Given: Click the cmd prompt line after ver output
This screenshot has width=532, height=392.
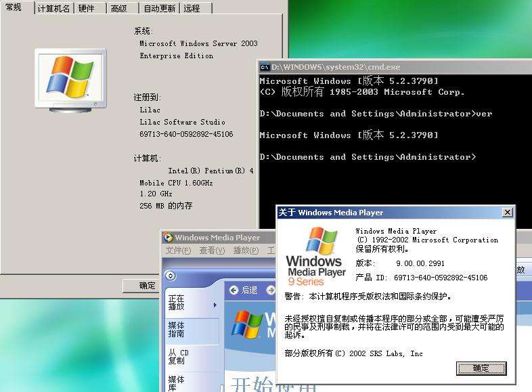Looking at the screenshot, I should point(368,157).
